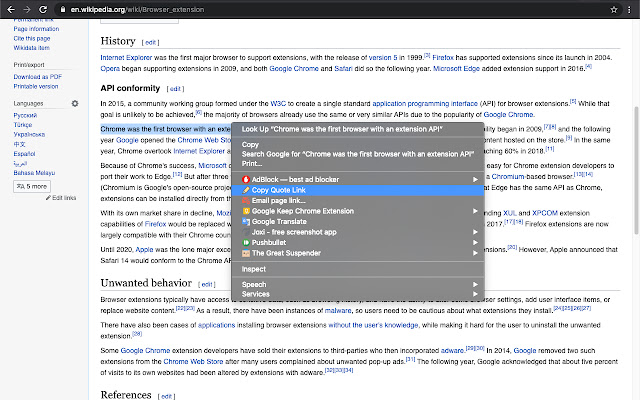Screen dimensions: 640x400
Task: Choose Look Up in the context menu
Action: [358, 129]
